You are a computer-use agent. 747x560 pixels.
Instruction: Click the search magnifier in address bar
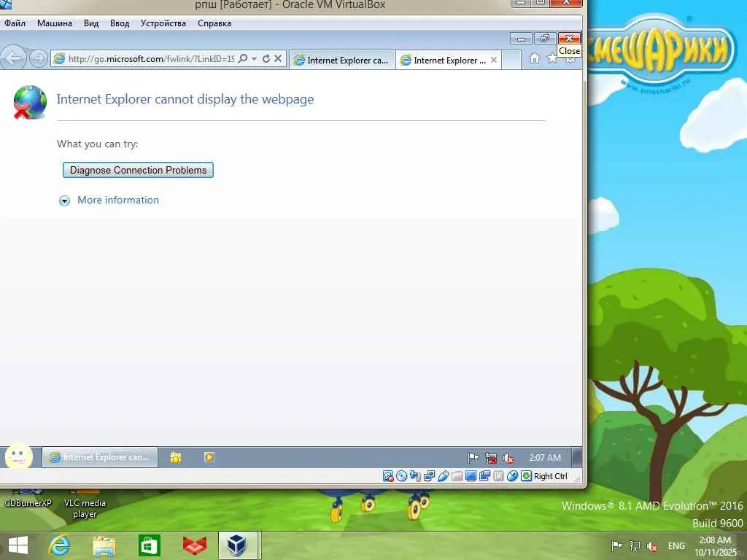pyautogui.click(x=243, y=58)
